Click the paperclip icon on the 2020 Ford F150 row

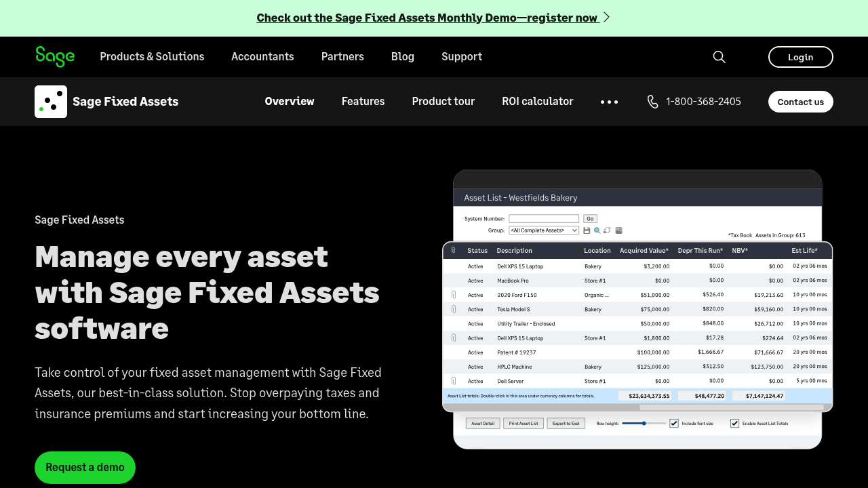(453, 295)
